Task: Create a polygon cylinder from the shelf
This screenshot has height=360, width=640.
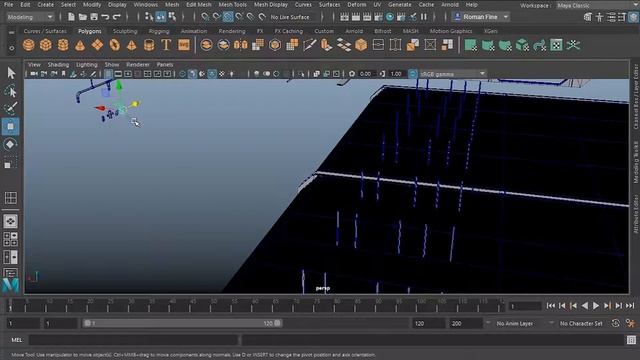Action: click(63, 45)
